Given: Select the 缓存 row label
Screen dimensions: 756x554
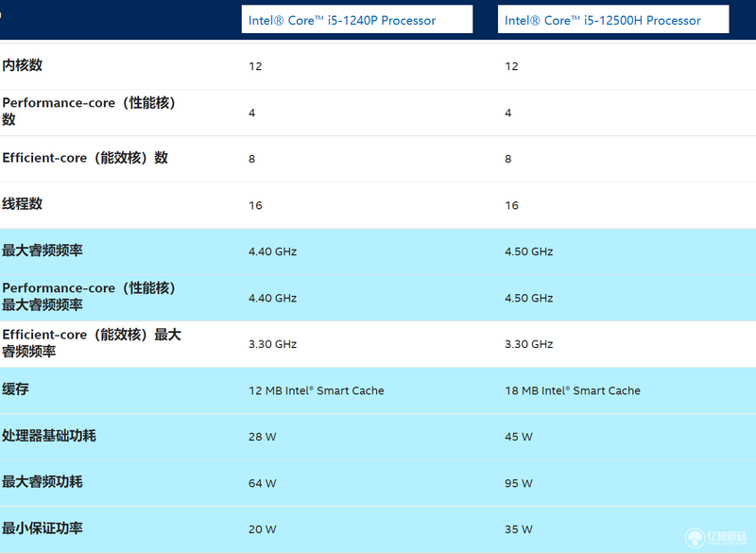Looking at the screenshot, I should (15, 390).
